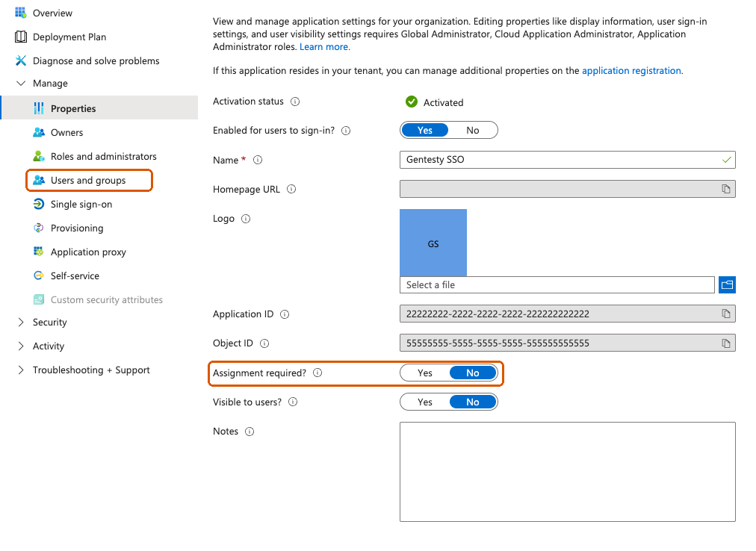Click the Activated status text
Screen dimensions: 756x551
tap(443, 102)
